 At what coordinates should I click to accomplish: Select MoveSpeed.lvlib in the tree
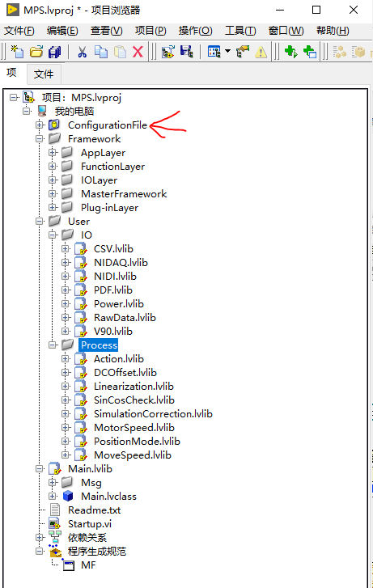click(x=133, y=455)
